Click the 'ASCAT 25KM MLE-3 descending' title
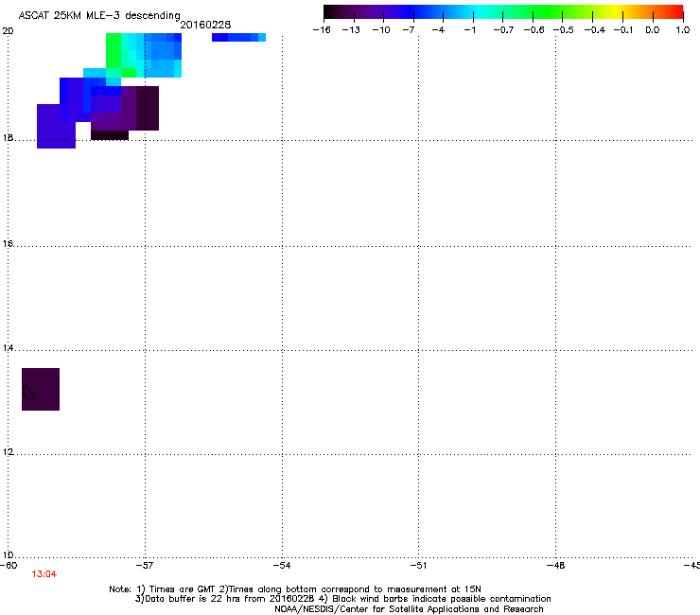The height and width of the screenshot is (615, 700). 99,15
